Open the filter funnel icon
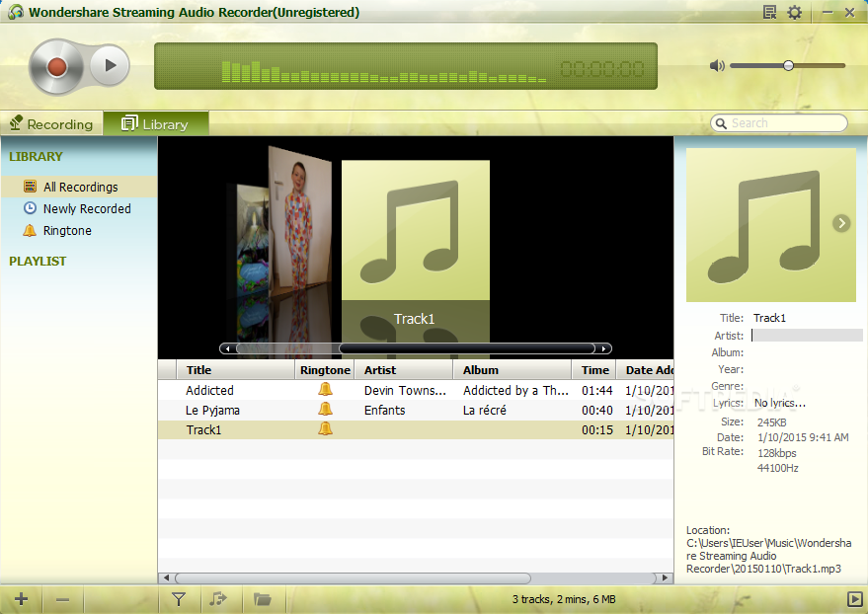 179,599
